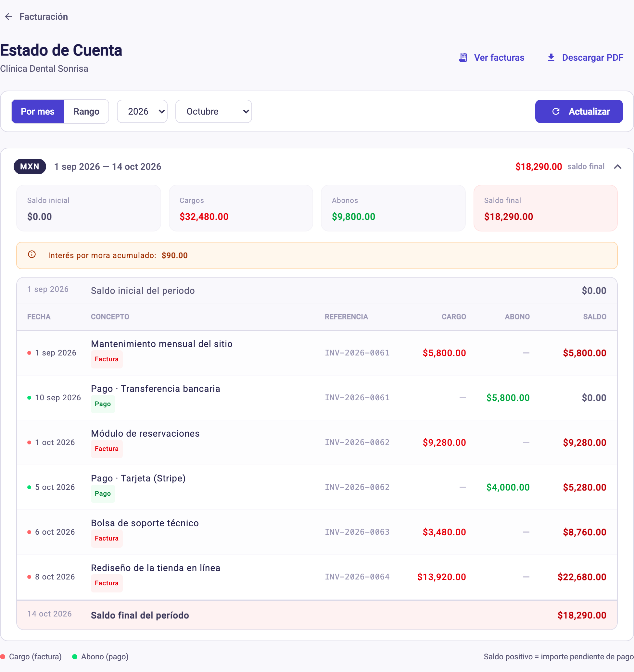This screenshot has height=672, width=634.
Task: Click the Abono (pago) legend item
Action: pos(100,657)
